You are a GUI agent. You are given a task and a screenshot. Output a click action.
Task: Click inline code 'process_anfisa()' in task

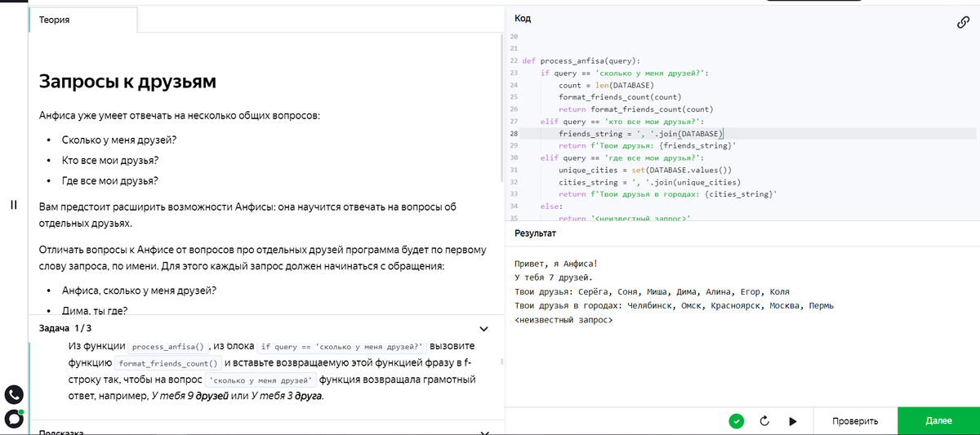click(168, 346)
